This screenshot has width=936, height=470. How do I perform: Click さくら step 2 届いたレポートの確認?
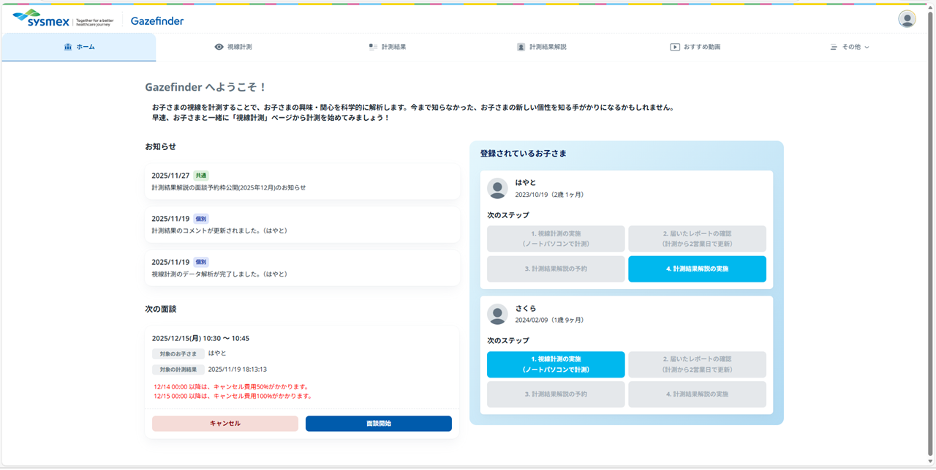(x=697, y=364)
